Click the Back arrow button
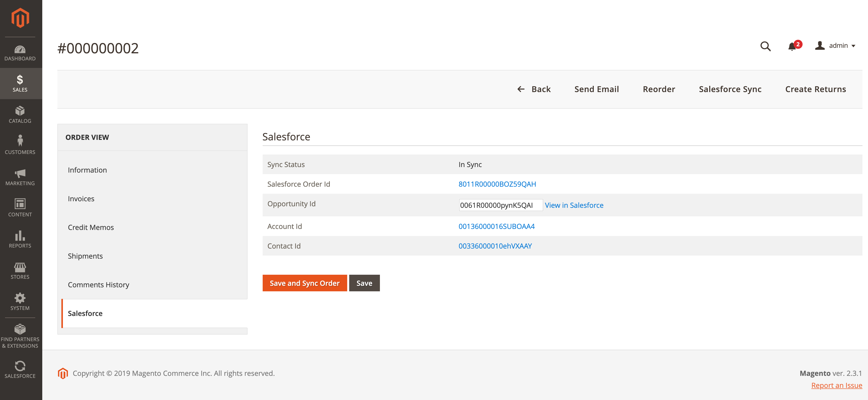868x400 pixels. (x=534, y=89)
